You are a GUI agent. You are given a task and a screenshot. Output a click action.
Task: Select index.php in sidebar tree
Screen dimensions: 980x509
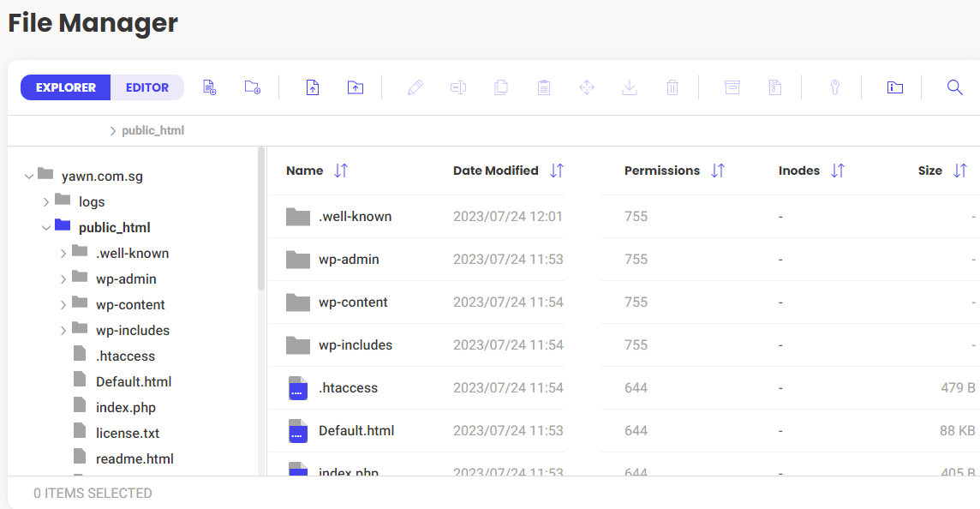pyautogui.click(x=126, y=407)
